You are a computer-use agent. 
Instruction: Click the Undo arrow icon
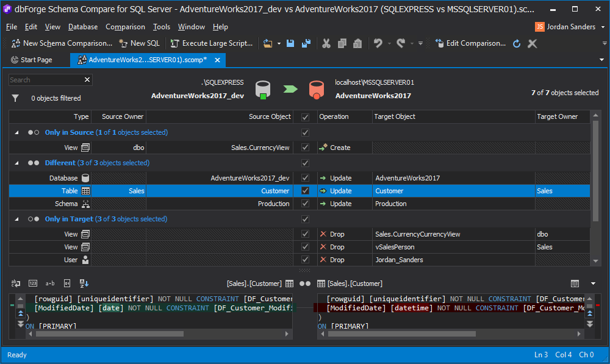[x=378, y=43]
